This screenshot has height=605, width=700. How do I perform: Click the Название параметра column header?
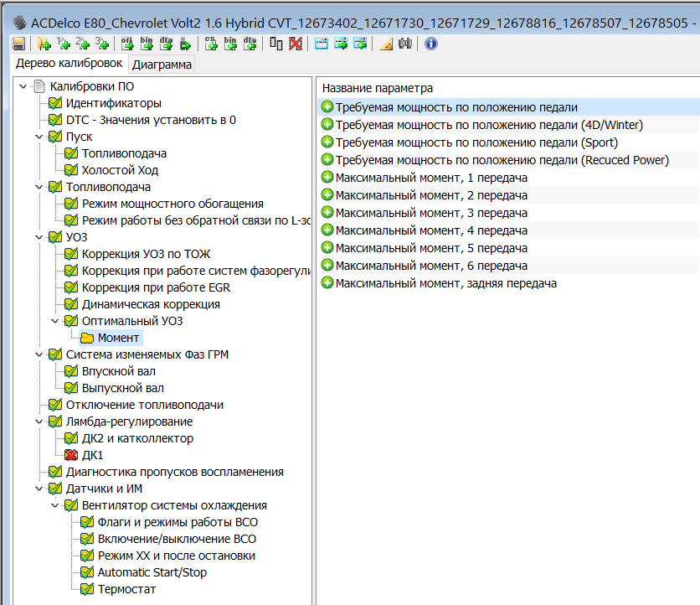378,87
